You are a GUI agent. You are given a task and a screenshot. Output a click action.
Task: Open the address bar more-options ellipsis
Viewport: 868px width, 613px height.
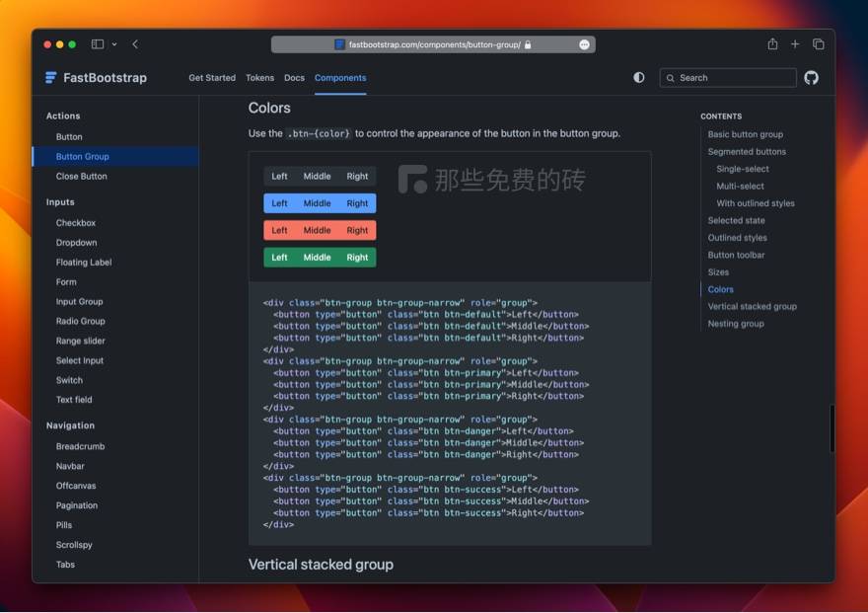pyautogui.click(x=584, y=43)
